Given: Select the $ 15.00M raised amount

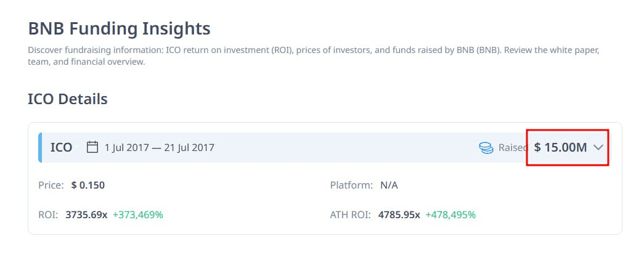Looking at the screenshot, I should (x=561, y=147).
